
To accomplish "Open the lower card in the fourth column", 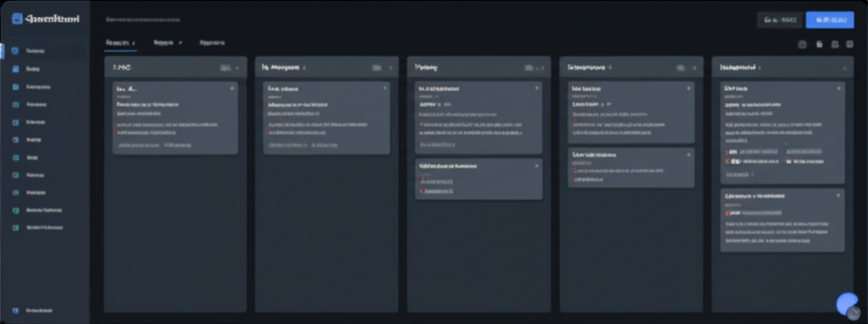I will pos(631,168).
